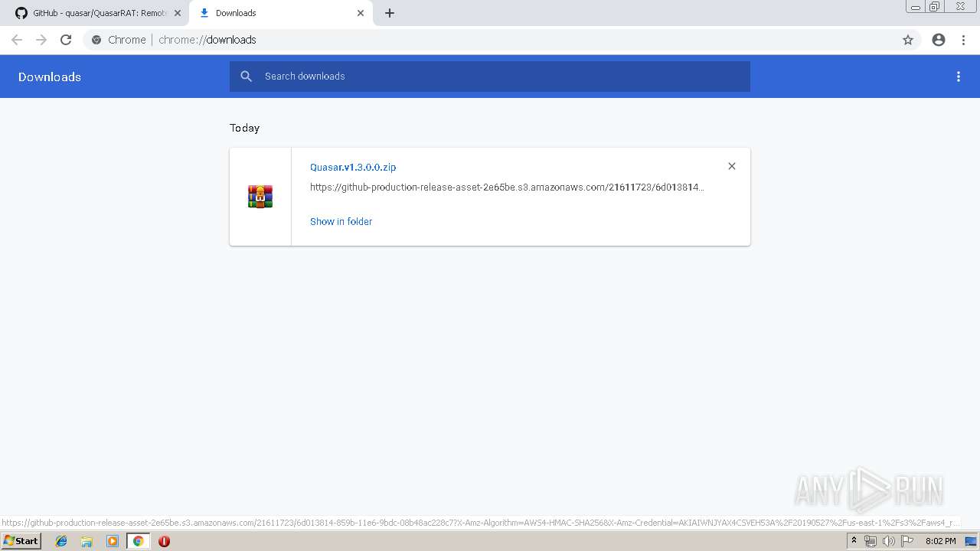The height and width of the screenshot is (551, 980).
Task: Open the red Opera taskbar icon
Action: (164, 541)
